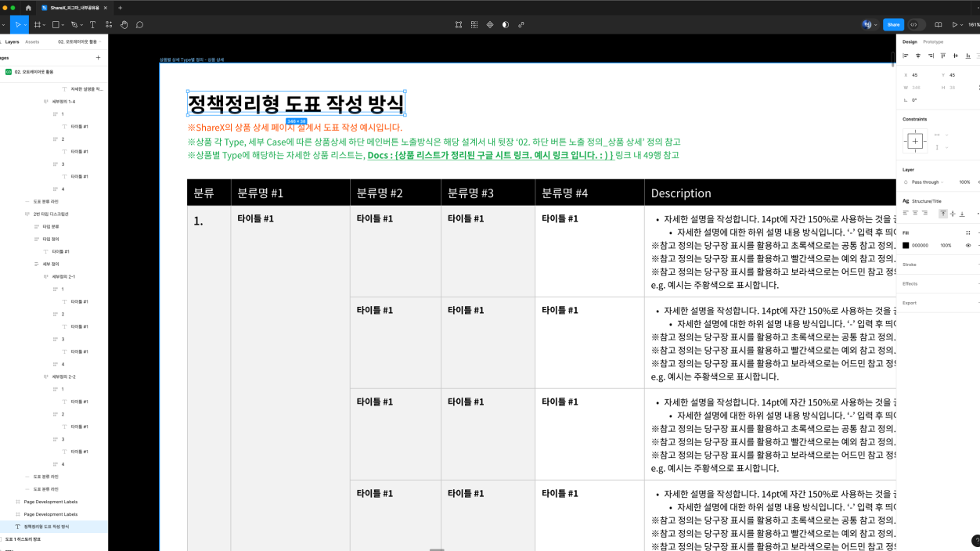Click the Edit object toolbar icon
The image size is (980, 551).
(x=459, y=25)
